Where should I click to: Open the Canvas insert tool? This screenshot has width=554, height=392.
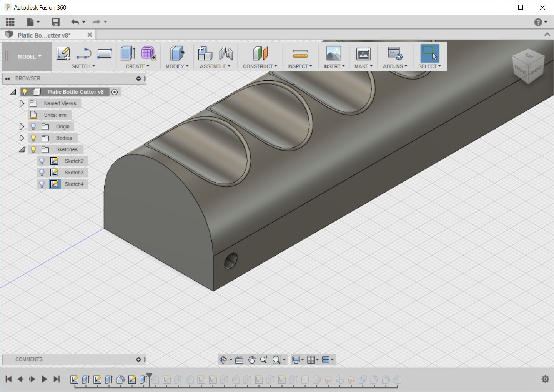click(x=333, y=53)
